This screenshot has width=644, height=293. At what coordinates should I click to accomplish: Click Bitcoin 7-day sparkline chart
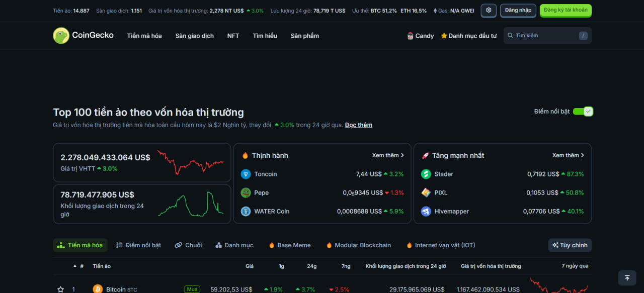point(558,285)
